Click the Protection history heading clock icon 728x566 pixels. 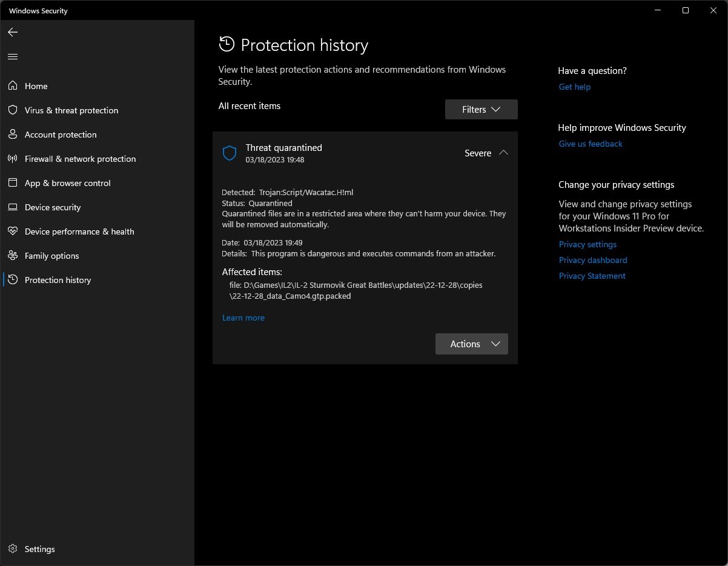pos(227,44)
